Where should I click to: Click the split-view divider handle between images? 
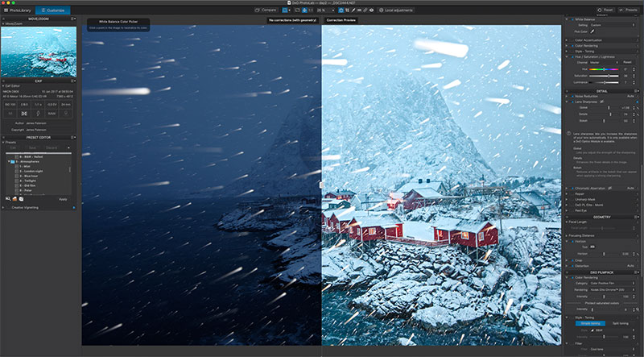click(x=321, y=185)
